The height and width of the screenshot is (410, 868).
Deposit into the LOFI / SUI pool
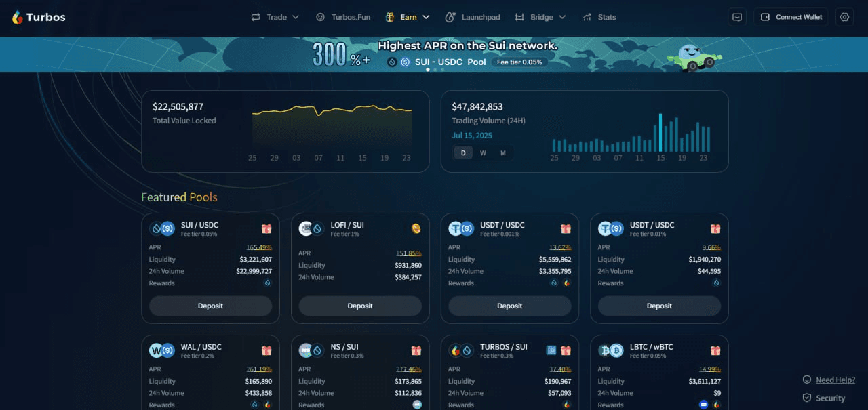(360, 306)
